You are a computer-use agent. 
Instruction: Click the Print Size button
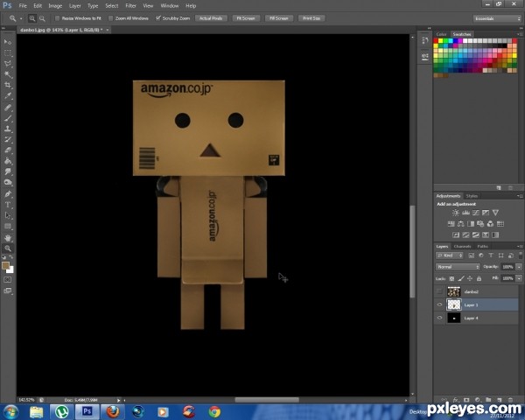pos(311,18)
